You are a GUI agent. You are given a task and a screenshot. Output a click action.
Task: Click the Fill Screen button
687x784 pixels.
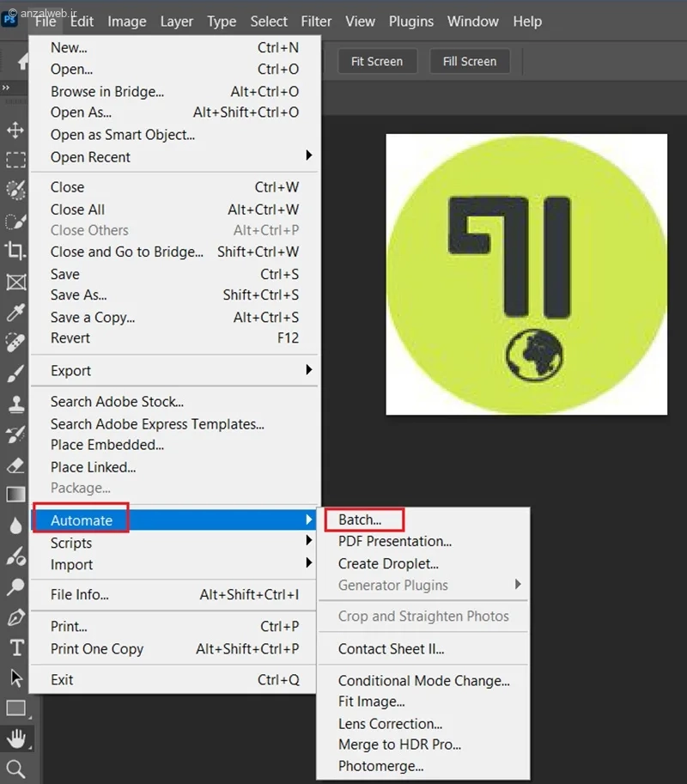(x=470, y=62)
